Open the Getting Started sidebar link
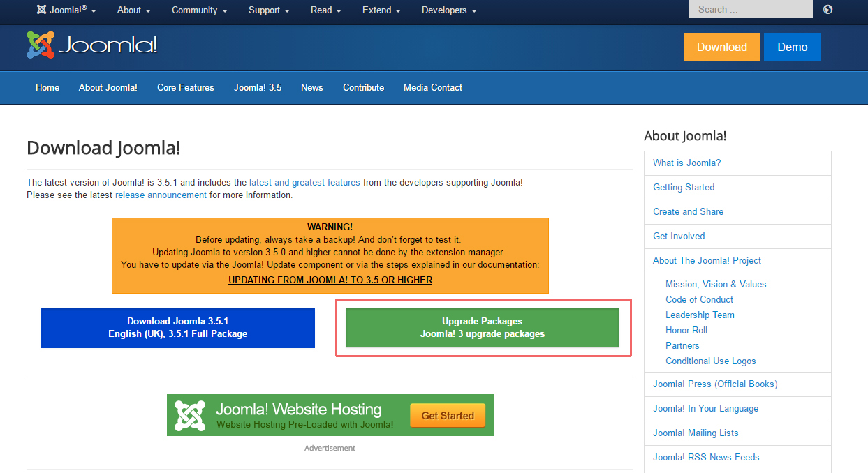This screenshot has height=473, width=868. 684,187
